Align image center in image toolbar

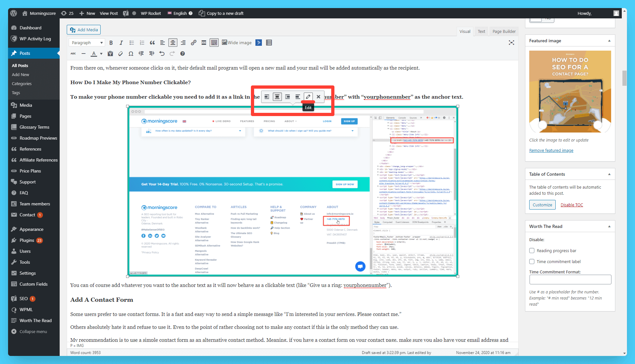click(x=277, y=97)
